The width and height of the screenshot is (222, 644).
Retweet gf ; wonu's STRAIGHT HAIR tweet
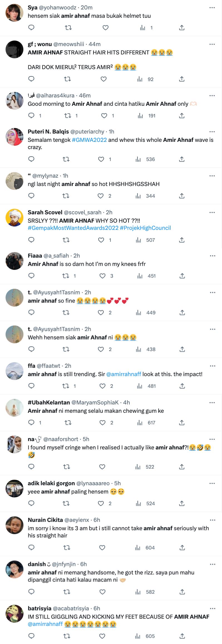(x=67, y=79)
